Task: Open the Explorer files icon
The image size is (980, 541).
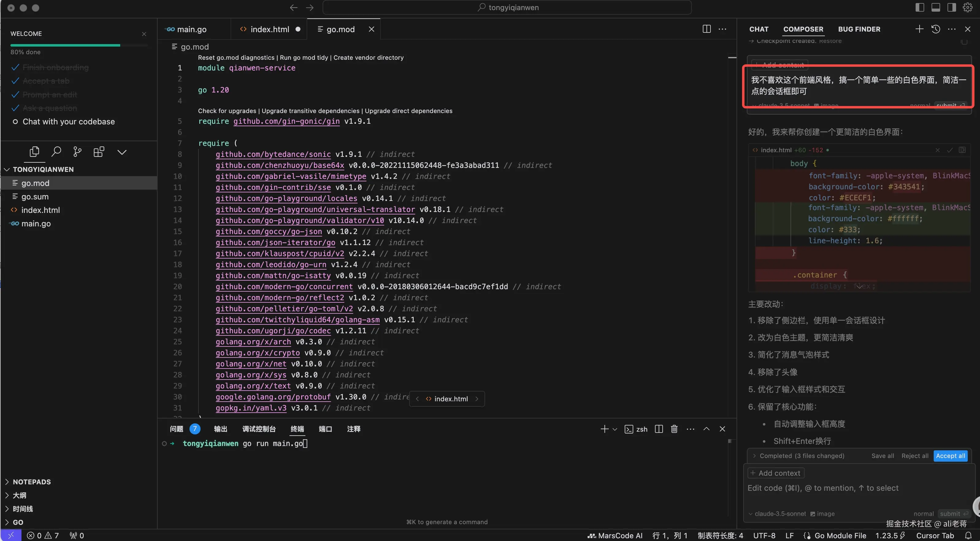Action: (x=34, y=152)
